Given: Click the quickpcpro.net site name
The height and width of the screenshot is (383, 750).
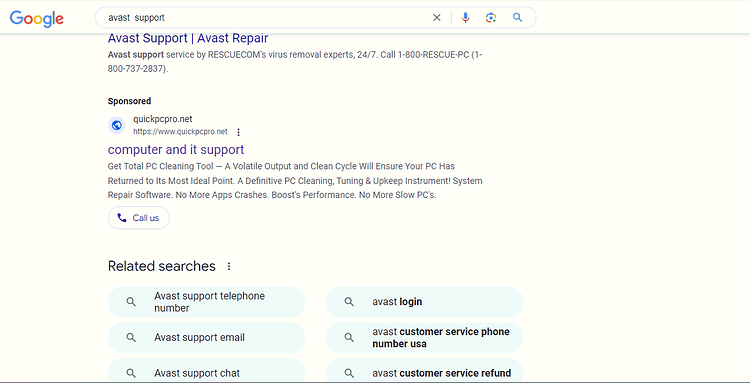Looking at the screenshot, I should (x=163, y=119).
